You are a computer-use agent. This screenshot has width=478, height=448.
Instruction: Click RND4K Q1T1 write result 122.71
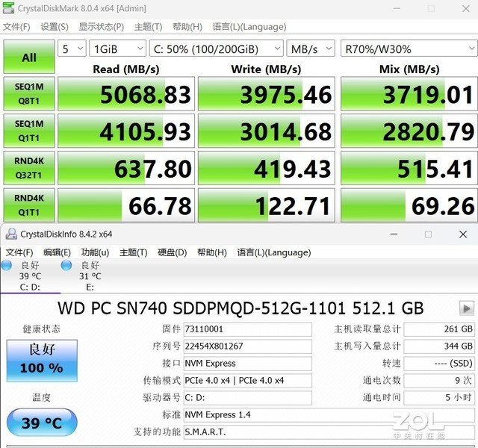click(x=267, y=205)
